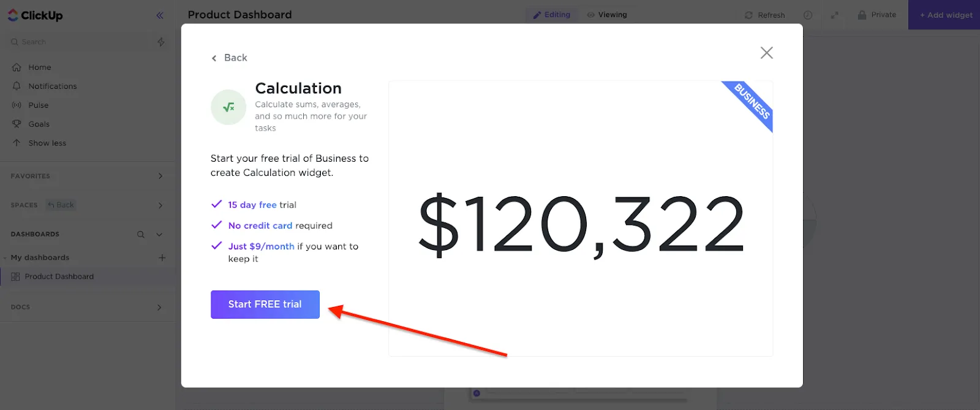This screenshot has width=980, height=410.
Task: Switch dashboard to Viewing mode
Action: tap(607, 15)
